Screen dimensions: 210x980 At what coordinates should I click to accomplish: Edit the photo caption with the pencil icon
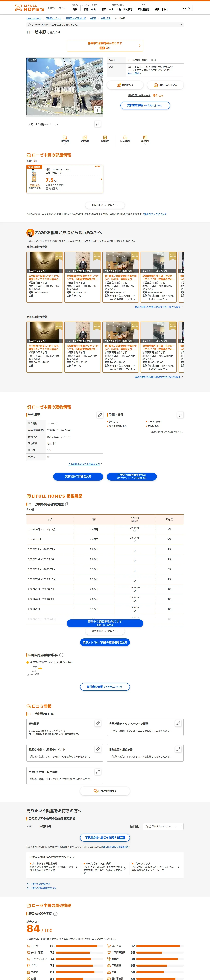click(x=98, y=124)
